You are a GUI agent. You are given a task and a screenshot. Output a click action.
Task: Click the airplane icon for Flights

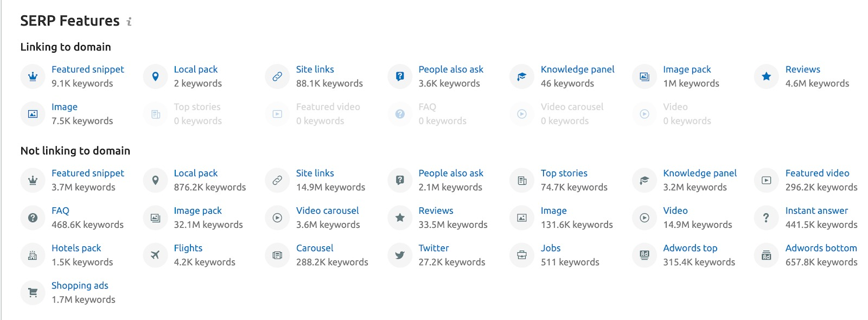155,255
